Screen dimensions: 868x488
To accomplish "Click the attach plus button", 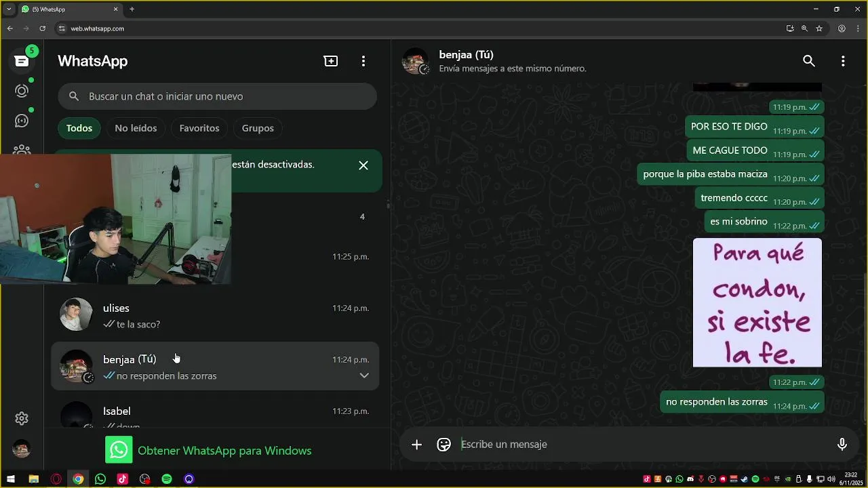I will (416, 445).
